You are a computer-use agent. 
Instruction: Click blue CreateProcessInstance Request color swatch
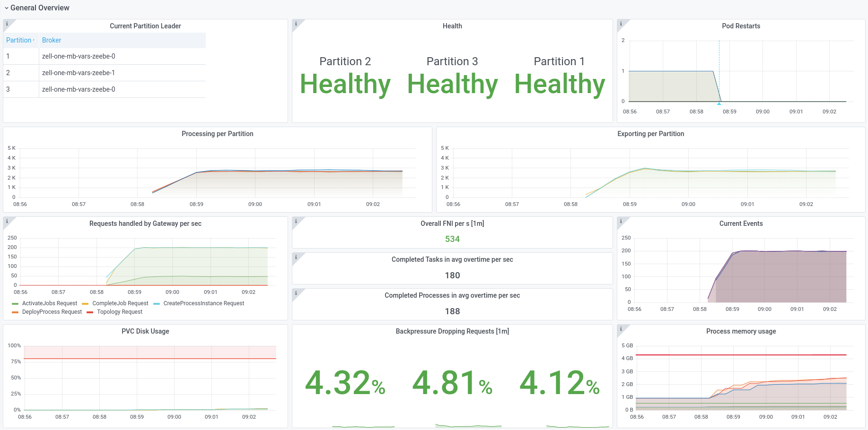(157, 304)
